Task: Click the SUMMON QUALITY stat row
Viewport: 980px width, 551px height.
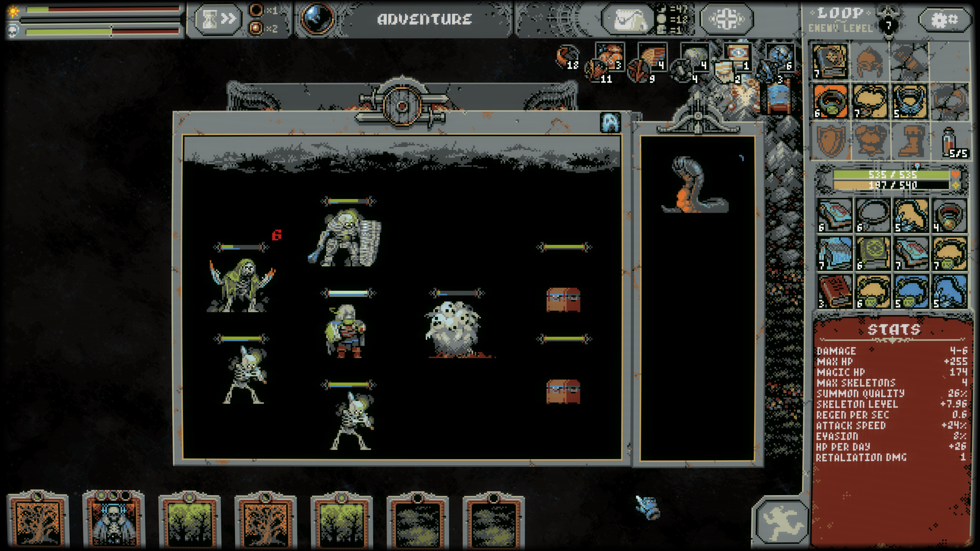Action: 892,393
